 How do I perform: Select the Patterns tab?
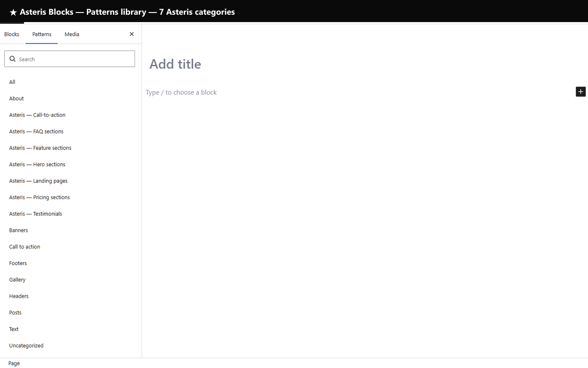point(42,34)
